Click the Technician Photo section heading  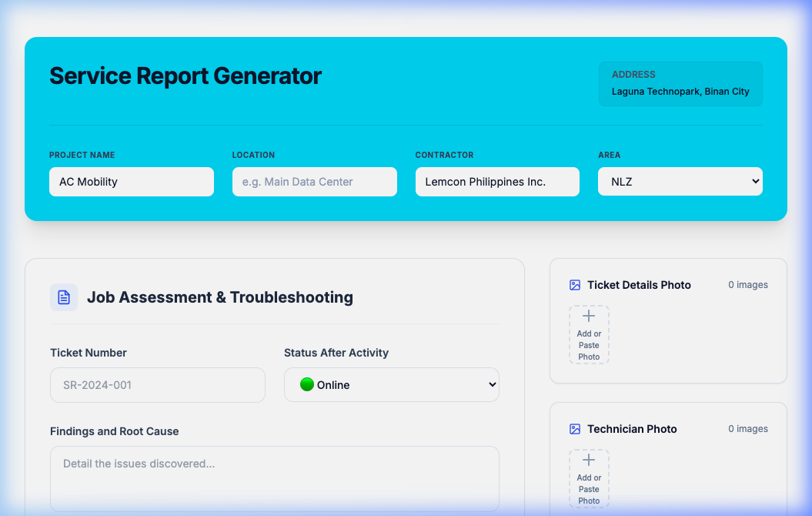[x=632, y=429]
